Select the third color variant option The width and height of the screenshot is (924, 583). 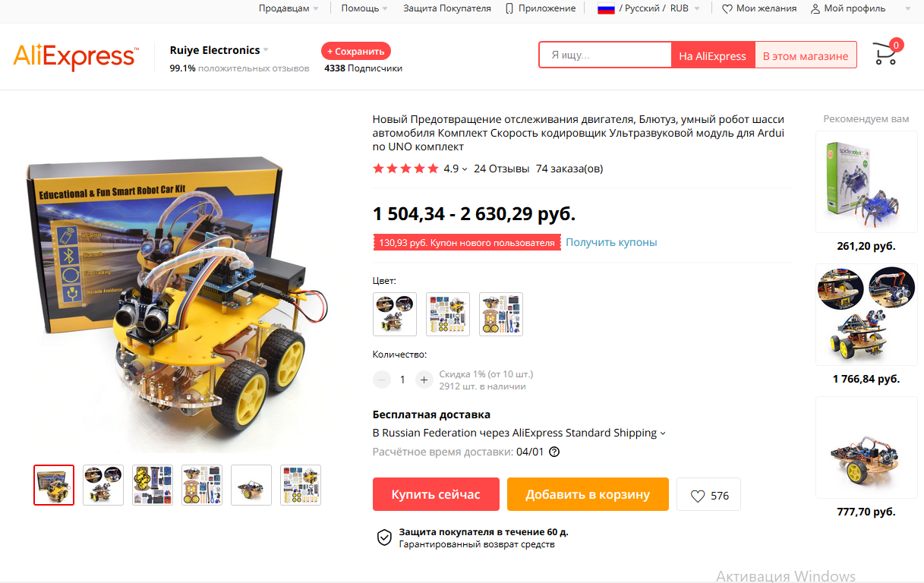501,314
